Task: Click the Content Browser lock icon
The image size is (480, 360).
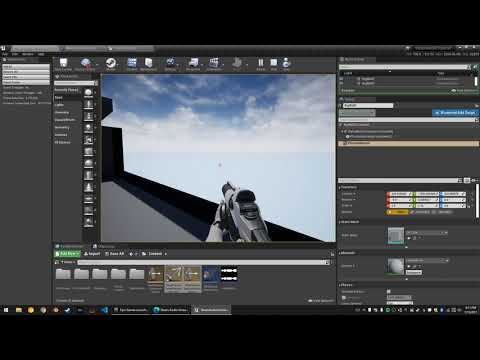Action: (x=332, y=254)
